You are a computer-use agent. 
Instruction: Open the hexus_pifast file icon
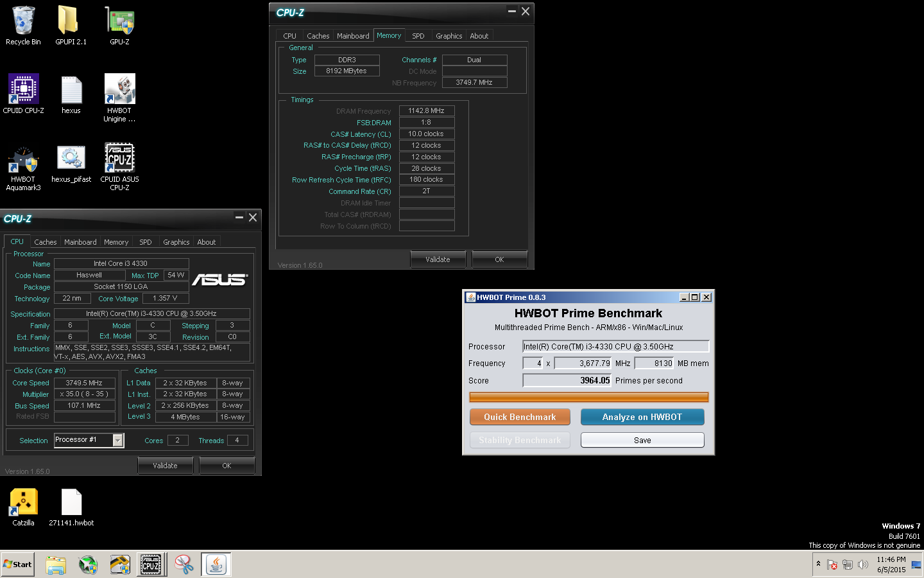(71, 164)
